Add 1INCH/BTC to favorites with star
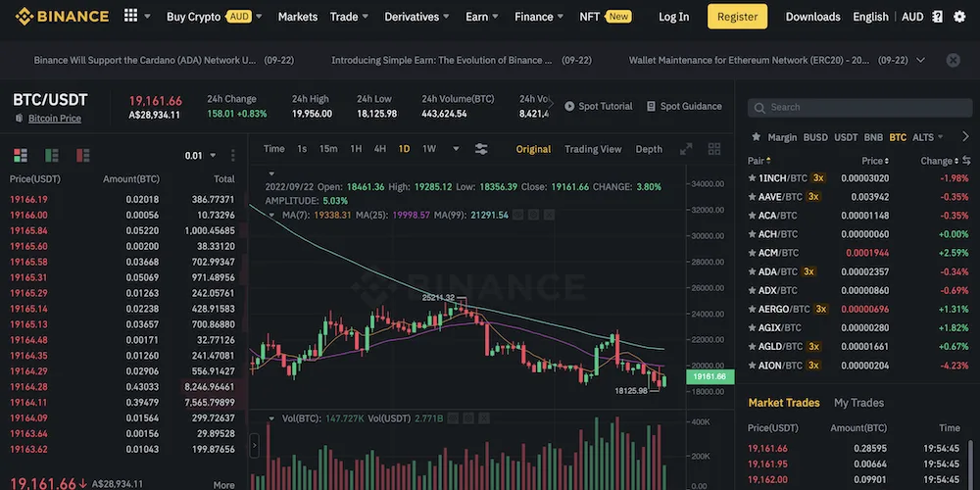This screenshot has width=980, height=490. pyautogui.click(x=752, y=178)
